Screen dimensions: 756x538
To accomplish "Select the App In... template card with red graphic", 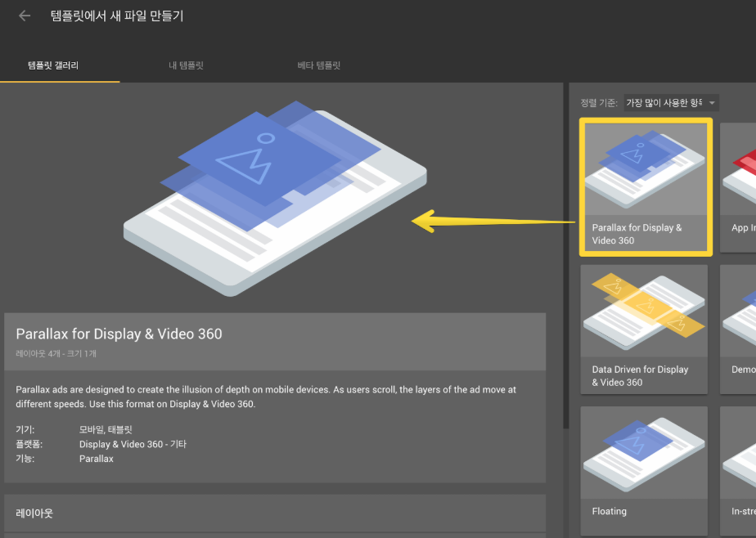I will (738, 188).
